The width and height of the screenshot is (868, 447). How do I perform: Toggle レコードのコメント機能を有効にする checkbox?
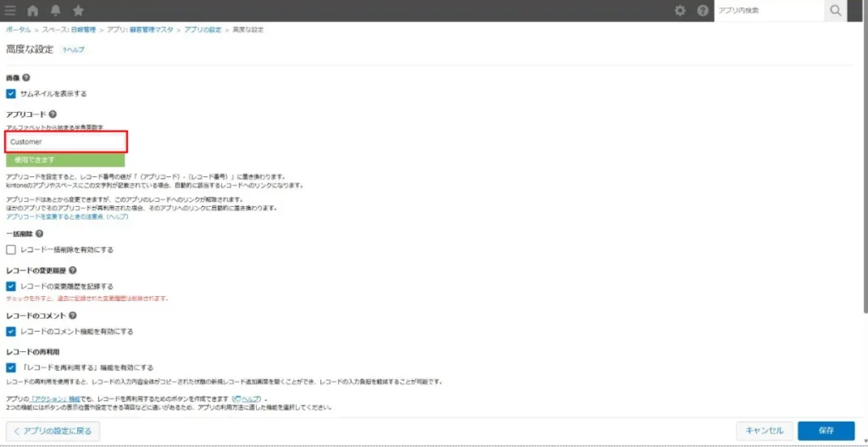[x=11, y=332]
